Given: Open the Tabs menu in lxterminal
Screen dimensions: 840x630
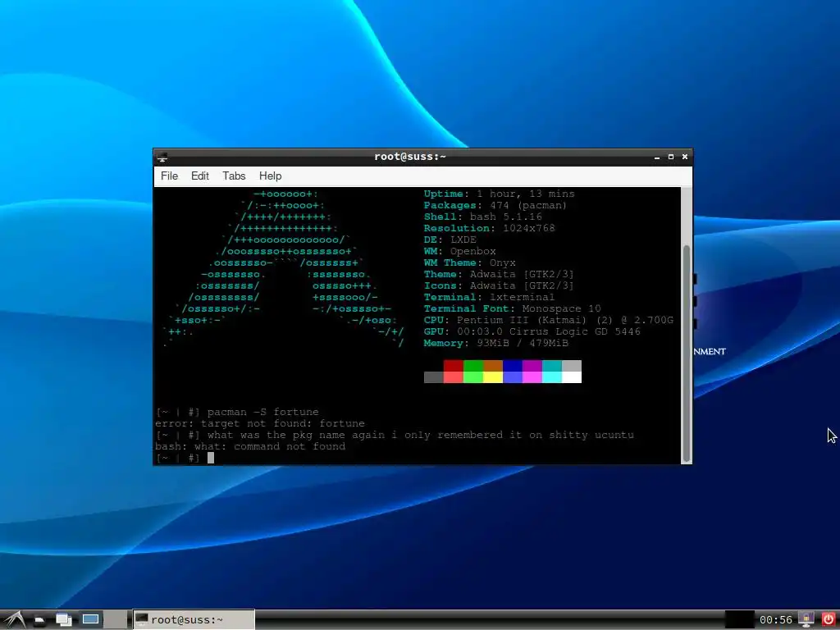Looking at the screenshot, I should pos(234,176).
